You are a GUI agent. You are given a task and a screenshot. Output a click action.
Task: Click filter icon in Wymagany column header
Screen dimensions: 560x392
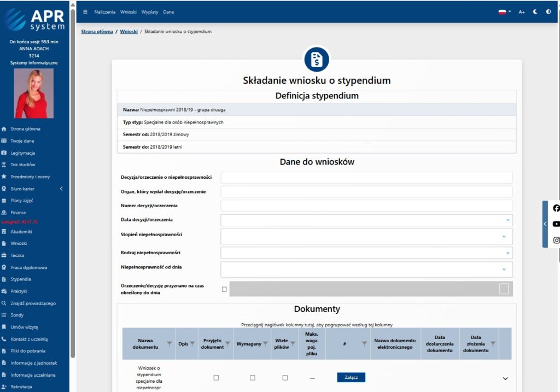click(x=265, y=343)
